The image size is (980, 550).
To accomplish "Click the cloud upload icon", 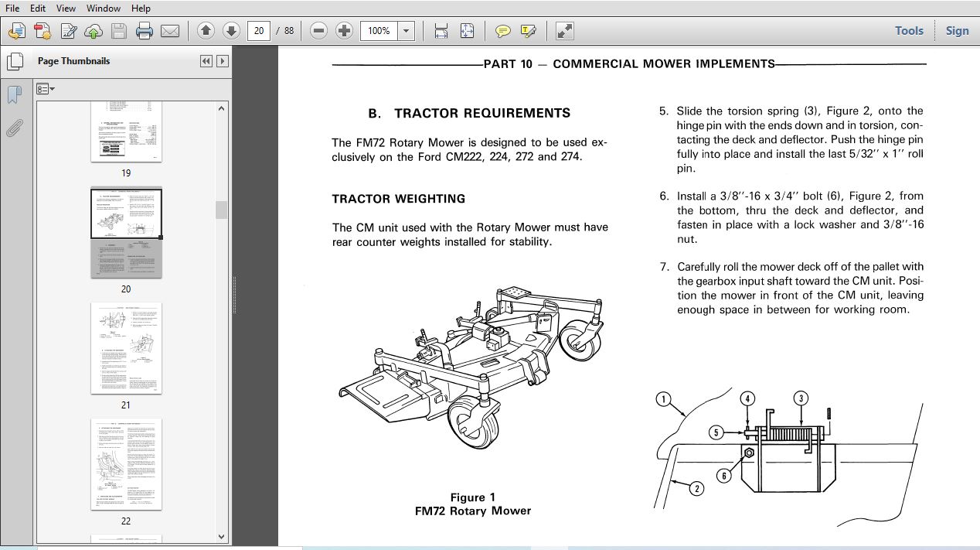I will tap(94, 31).
